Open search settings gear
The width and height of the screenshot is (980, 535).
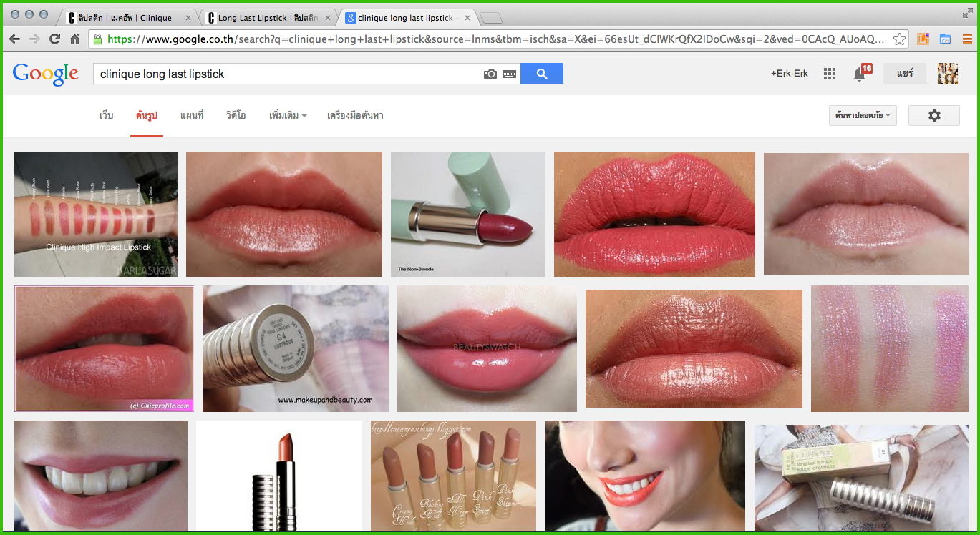point(934,115)
